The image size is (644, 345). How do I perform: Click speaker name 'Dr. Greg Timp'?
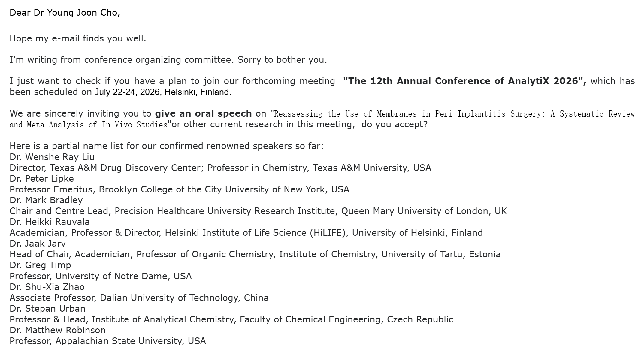[40, 265]
